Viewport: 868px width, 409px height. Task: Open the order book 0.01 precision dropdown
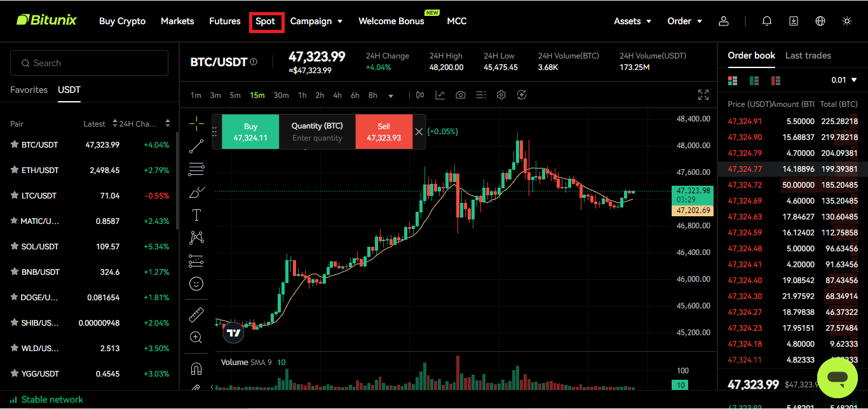tap(845, 80)
